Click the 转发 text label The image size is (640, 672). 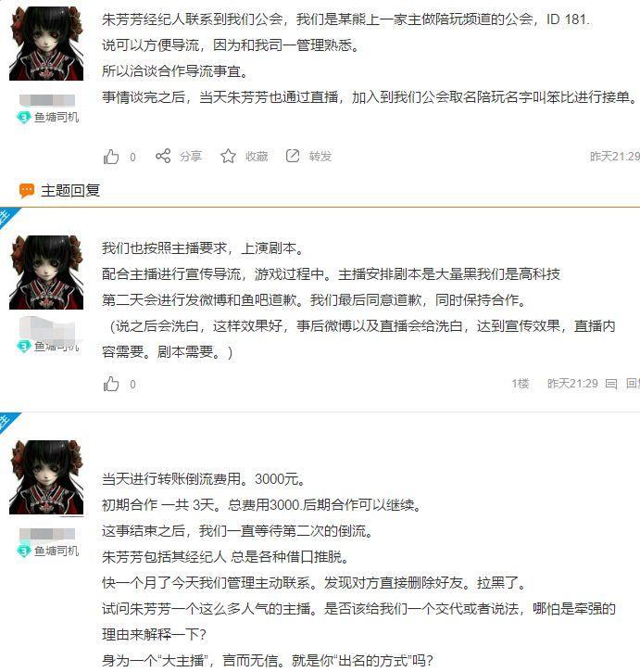coord(320,157)
